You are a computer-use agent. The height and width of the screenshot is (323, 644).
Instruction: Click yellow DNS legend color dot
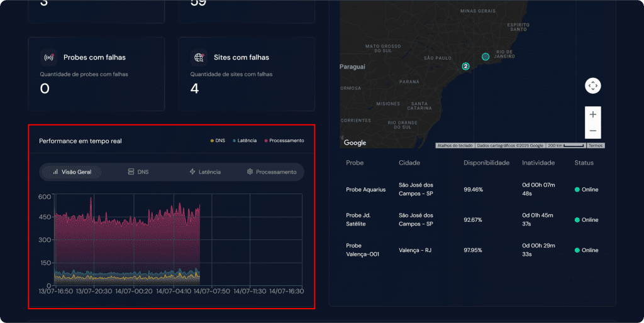click(x=212, y=141)
